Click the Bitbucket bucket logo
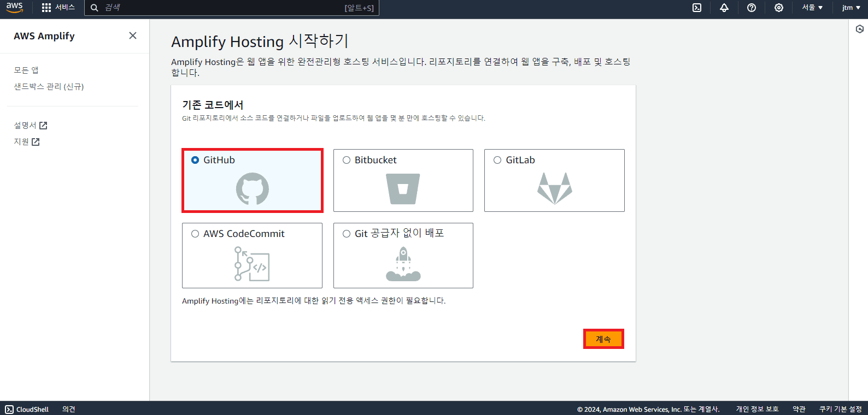This screenshot has width=868, height=415. coord(403,188)
